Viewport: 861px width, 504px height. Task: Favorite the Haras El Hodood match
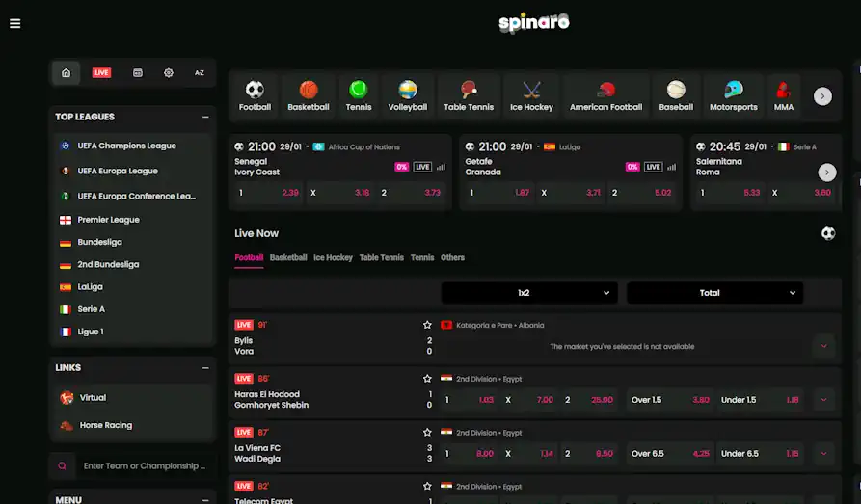coord(427,379)
